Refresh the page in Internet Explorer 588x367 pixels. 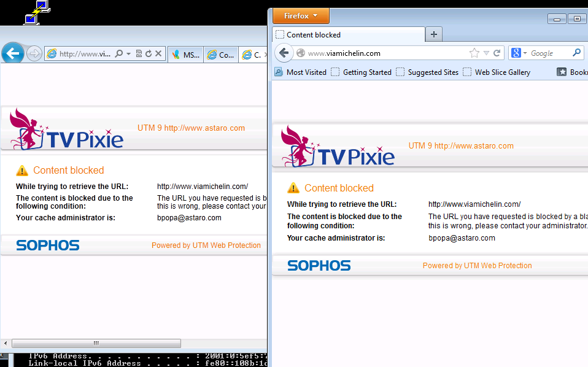[149, 53]
